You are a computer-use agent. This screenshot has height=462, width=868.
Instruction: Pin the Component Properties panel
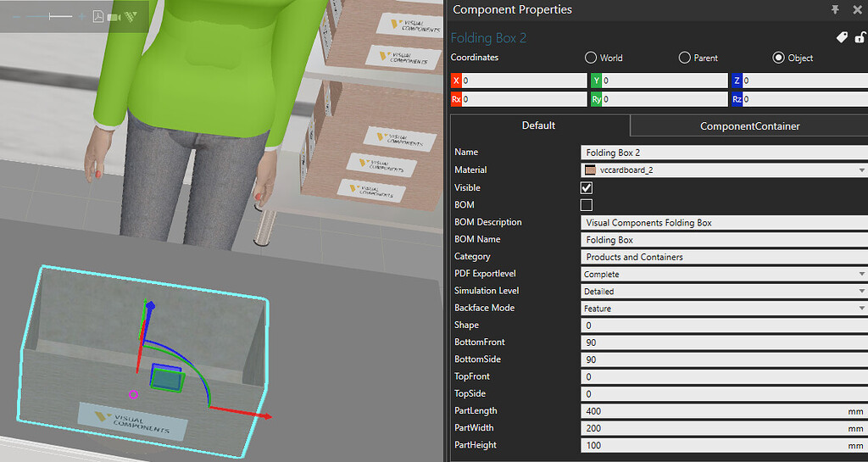click(x=835, y=9)
